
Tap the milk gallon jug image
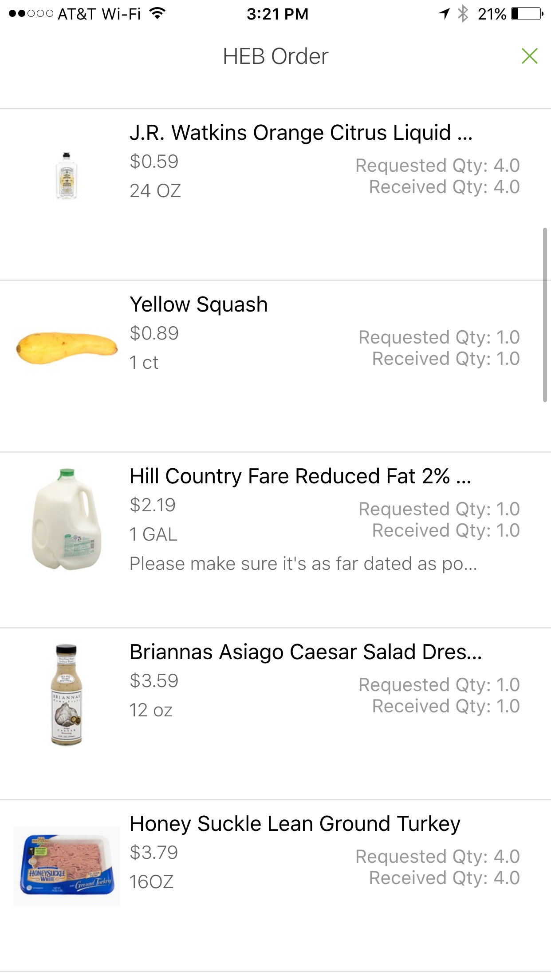coord(67,519)
